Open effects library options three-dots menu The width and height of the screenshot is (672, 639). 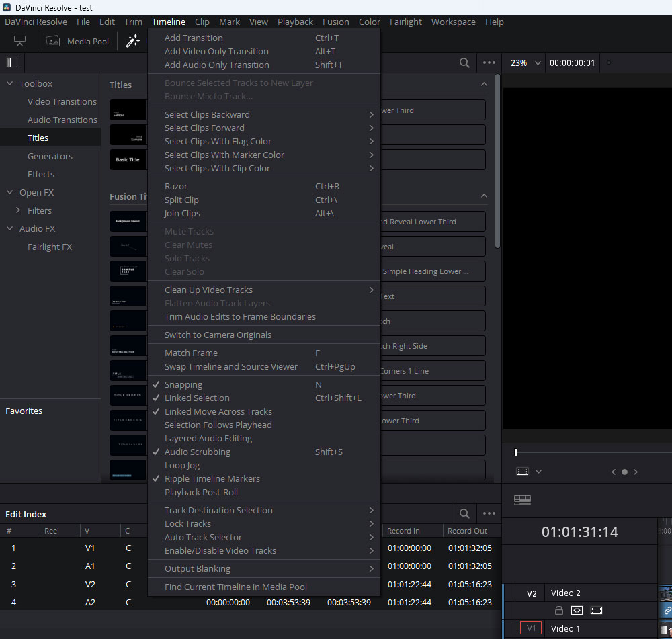coord(489,62)
